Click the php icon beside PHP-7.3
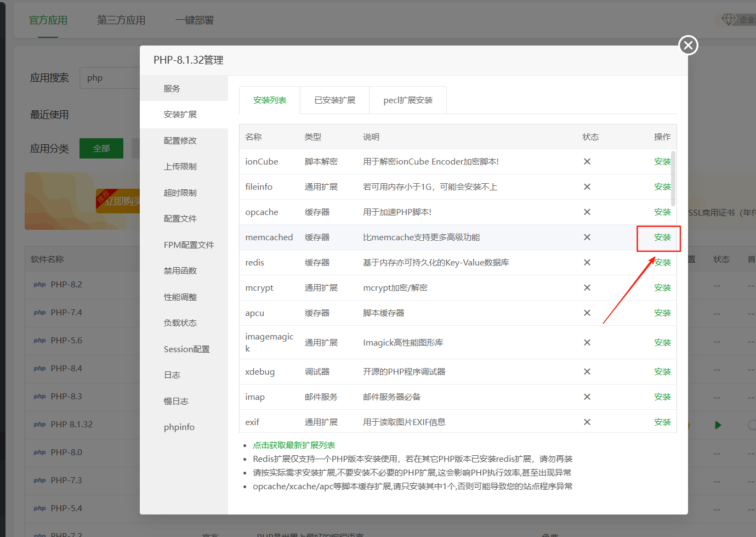The height and width of the screenshot is (537, 756). (39, 481)
